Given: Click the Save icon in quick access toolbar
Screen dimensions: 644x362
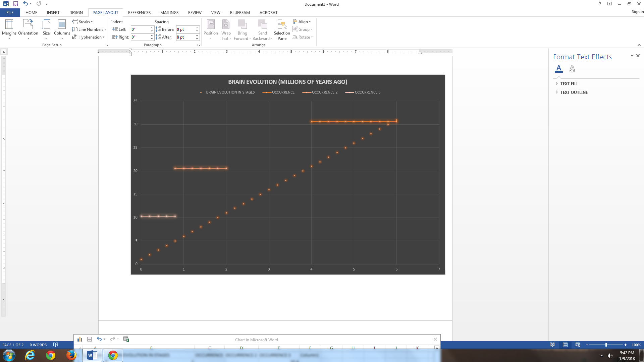Looking at the screenshot, I should (16, 4).
